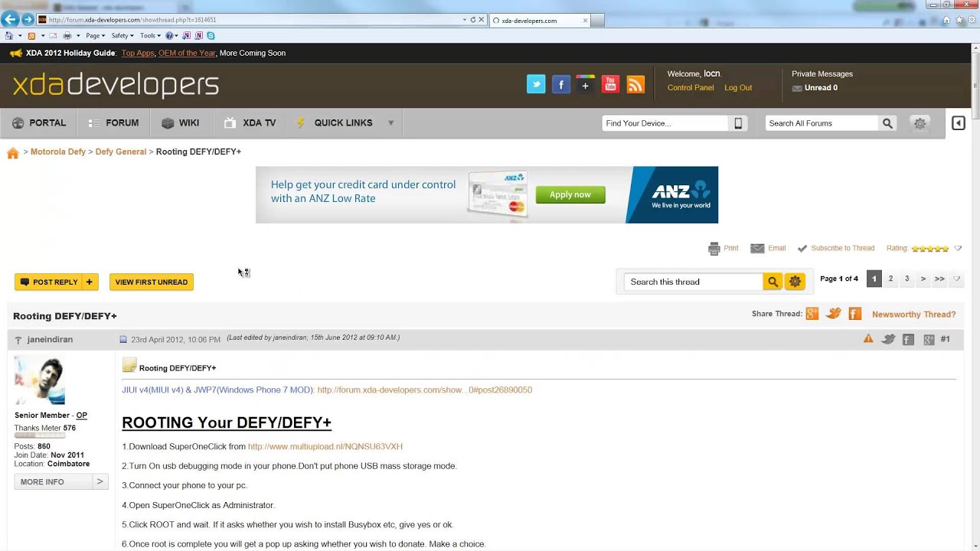Viewport: 980px width, 551px height.
Task: Click the next page > button
Action: pyautogui.click(x=923, y=279)
